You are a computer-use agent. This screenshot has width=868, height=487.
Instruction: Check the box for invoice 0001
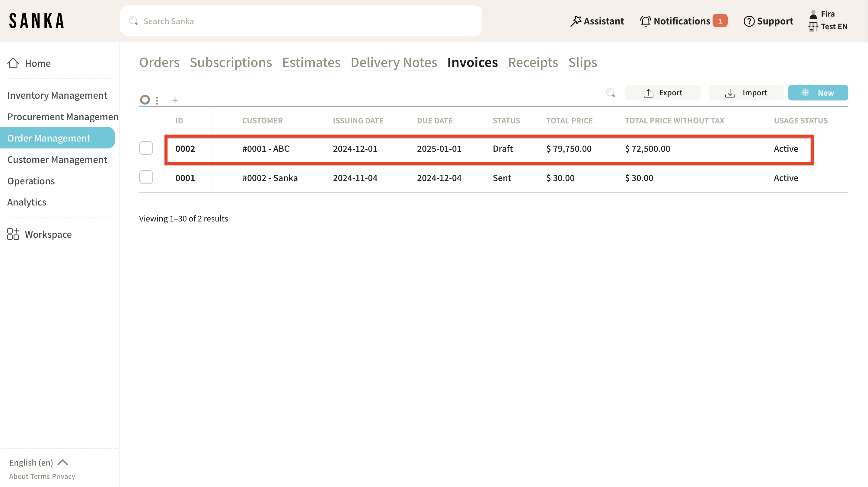pos(146,177)
